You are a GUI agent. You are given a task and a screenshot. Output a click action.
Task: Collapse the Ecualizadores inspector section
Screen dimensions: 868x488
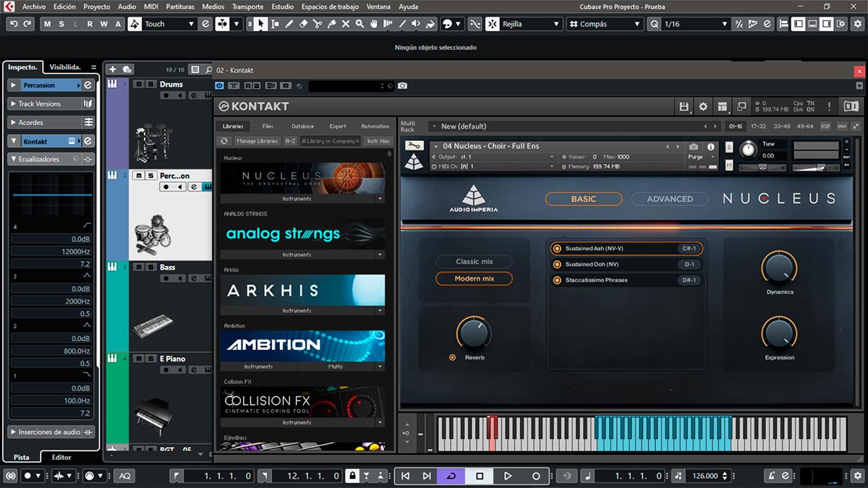(x=14, y=158)
